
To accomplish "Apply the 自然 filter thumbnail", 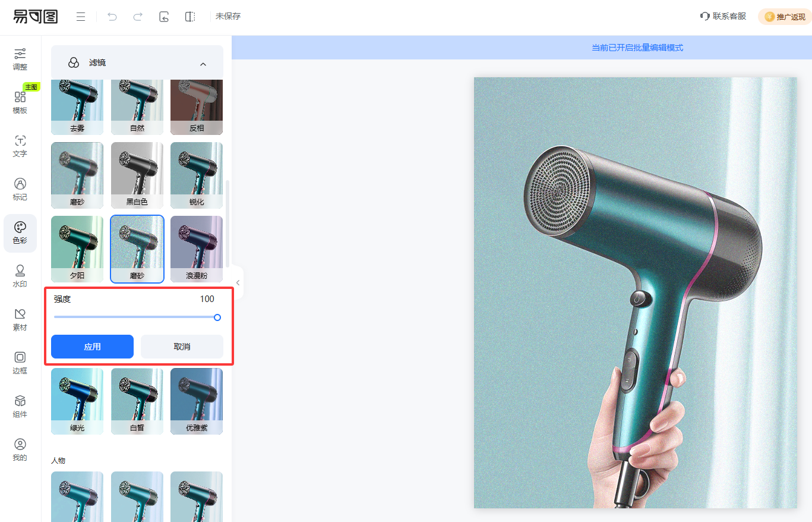I will pos(137,107).
